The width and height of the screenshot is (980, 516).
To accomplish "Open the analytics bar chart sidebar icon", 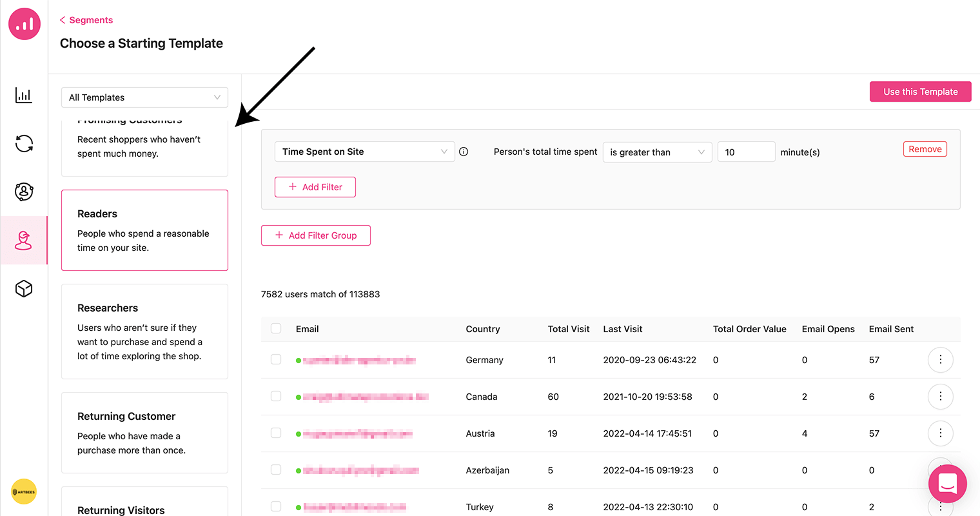I will point(24,95).
